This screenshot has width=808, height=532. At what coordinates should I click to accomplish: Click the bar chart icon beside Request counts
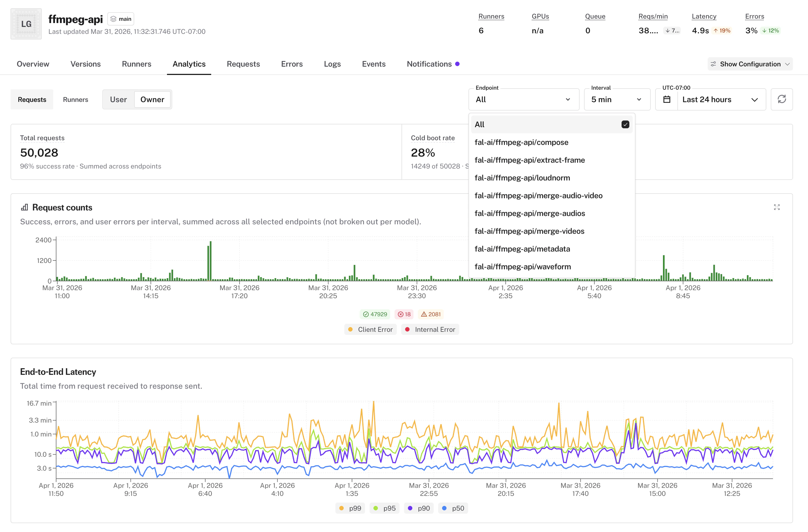(x=25, y=207)
